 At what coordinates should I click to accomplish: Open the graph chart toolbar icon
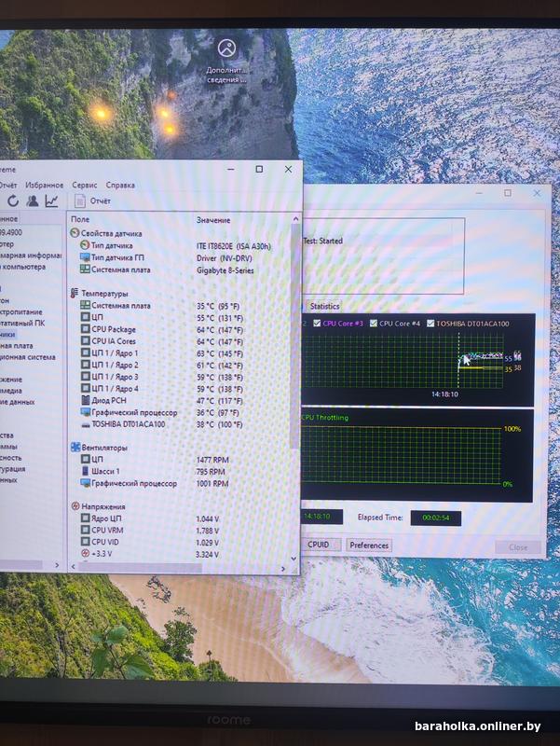click(x=51, y=200)
